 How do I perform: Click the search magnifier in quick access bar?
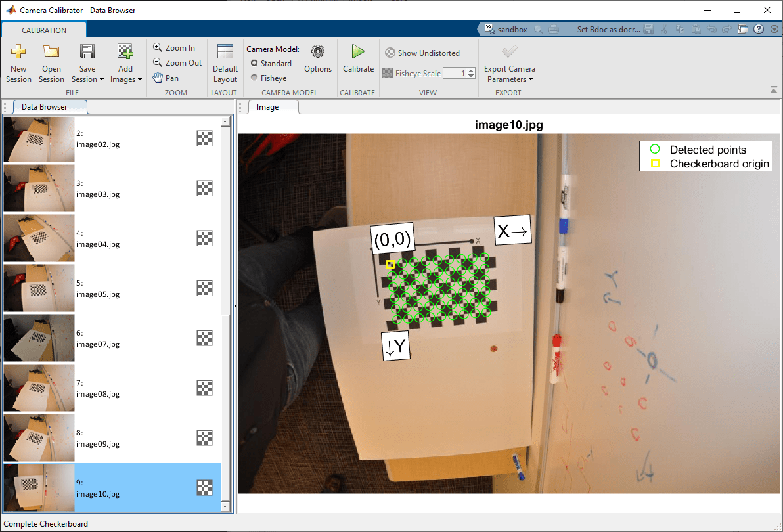(x=539, y=30)
